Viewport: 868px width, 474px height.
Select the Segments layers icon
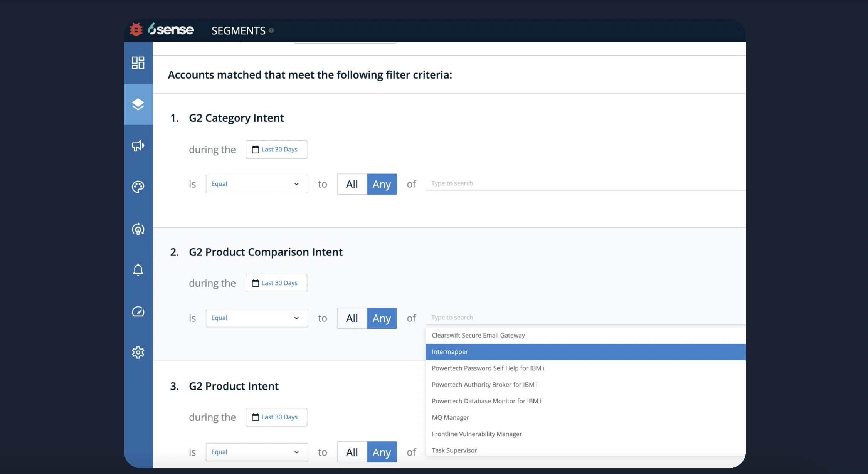pyautogui.click(x=138, y=104)
